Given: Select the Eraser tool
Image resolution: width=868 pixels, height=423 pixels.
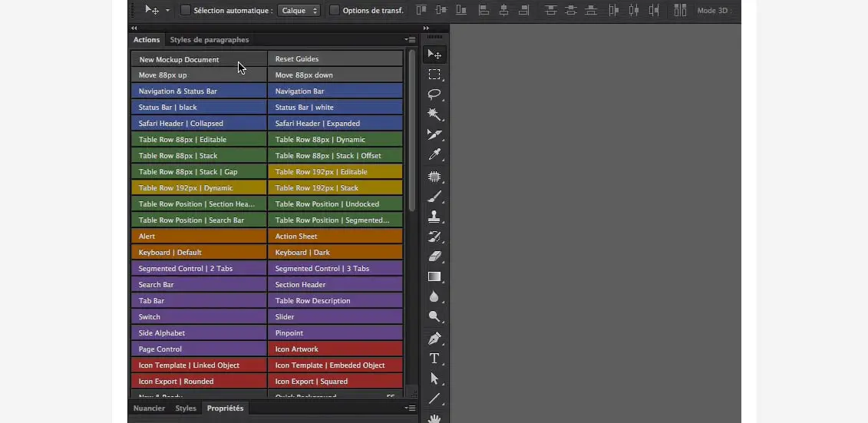Looking at the screenshot, I should click(434, 256).
